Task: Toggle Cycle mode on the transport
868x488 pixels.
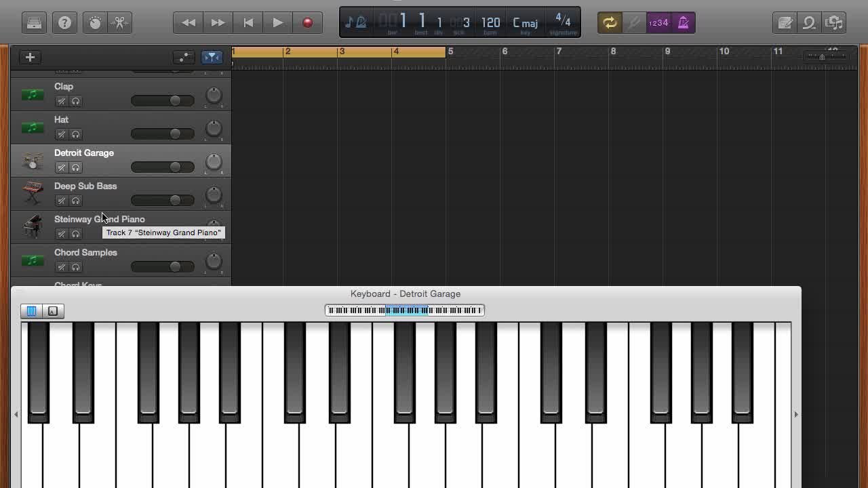Action: pyautogui.click(x=609, y=22)
